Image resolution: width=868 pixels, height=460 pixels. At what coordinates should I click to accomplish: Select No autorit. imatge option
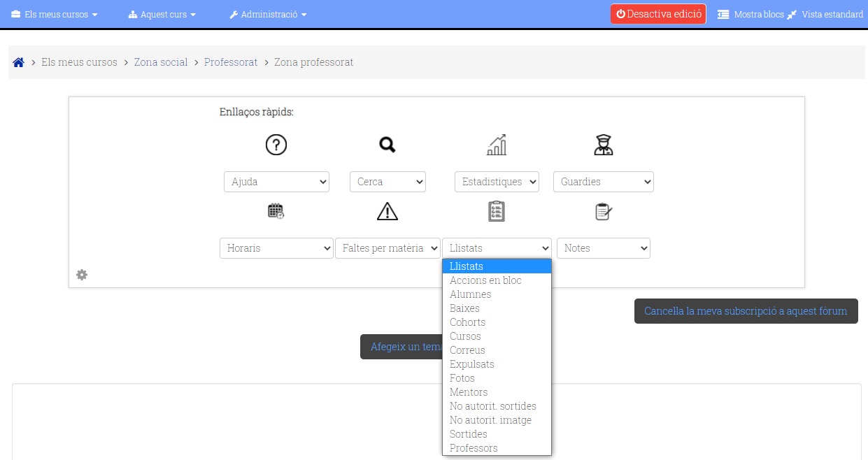click(497, 420)
